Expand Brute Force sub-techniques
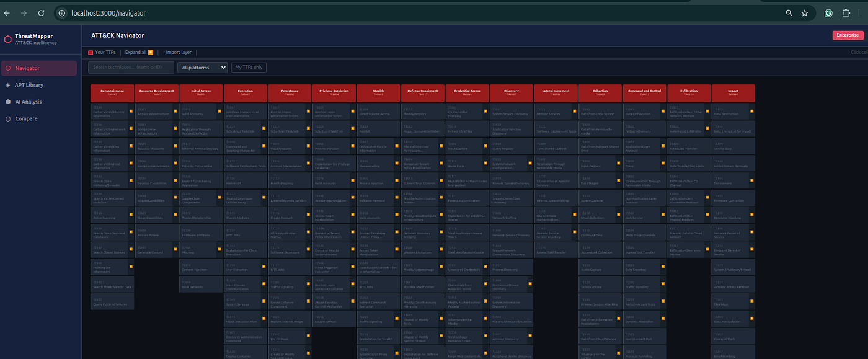Viewport: 868px width, 359px height. pos(486,163)
